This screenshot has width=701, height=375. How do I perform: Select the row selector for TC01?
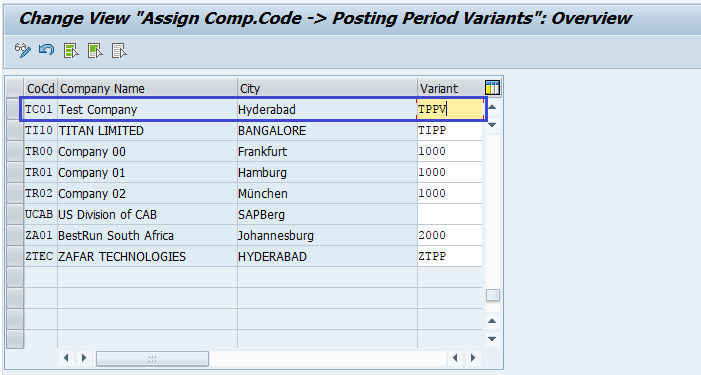point(15,110)
